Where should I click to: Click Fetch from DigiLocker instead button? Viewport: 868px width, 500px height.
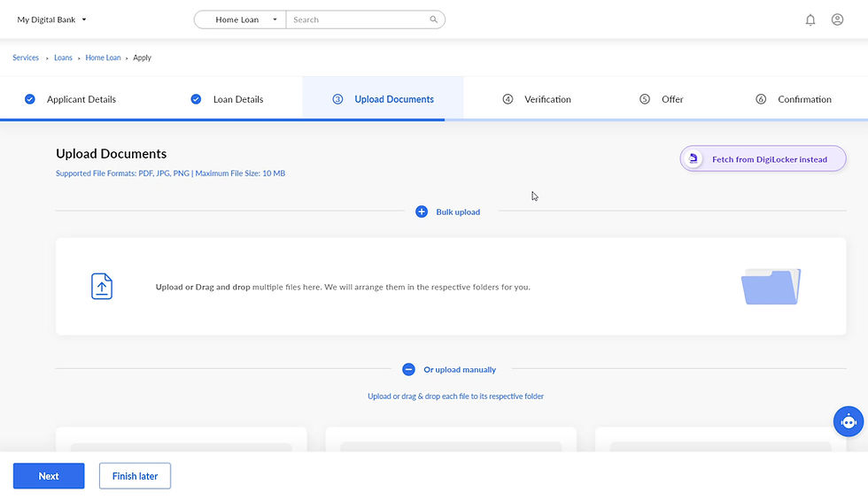(x=763, y=159)
